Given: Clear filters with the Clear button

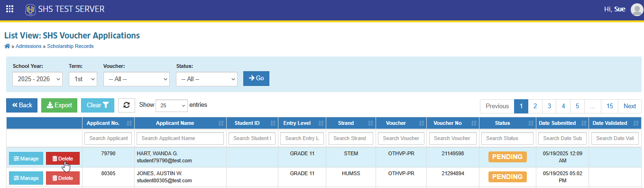Looking at the screenshot, I should [x=98, y=105].
